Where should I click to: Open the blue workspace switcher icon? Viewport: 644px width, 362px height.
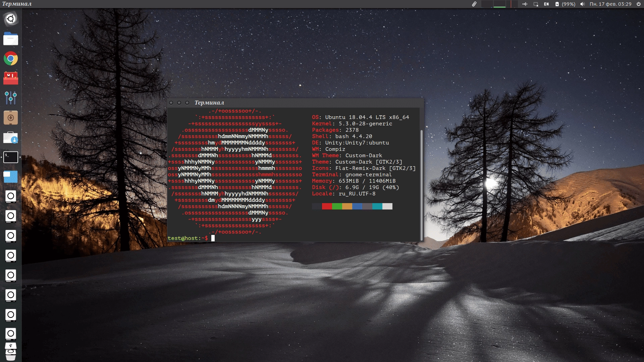pos(11,177)
